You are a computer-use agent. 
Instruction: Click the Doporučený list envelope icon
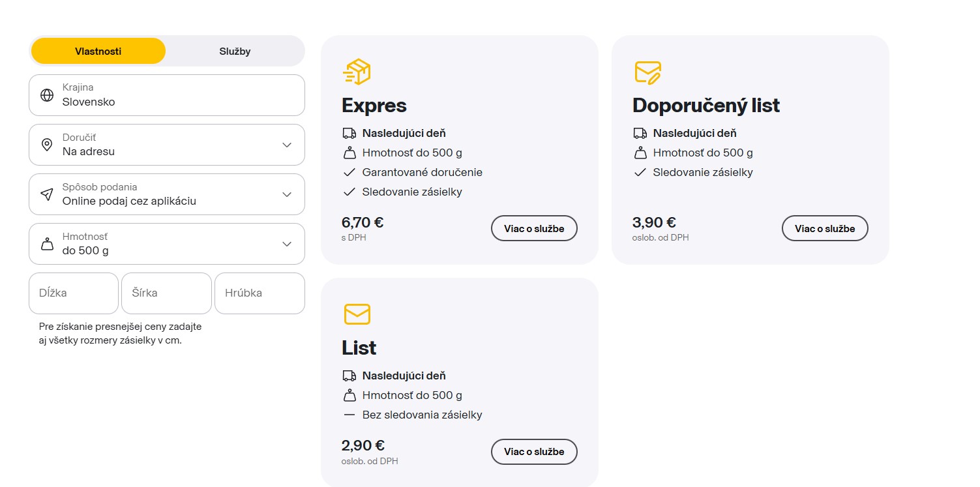(x=647, y=72)
